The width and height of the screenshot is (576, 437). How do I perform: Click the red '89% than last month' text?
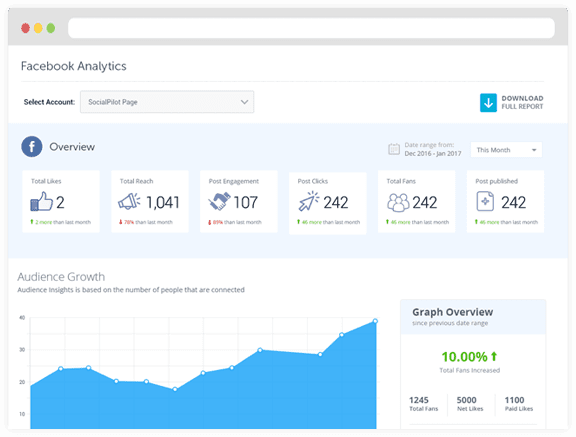[237, 222]
